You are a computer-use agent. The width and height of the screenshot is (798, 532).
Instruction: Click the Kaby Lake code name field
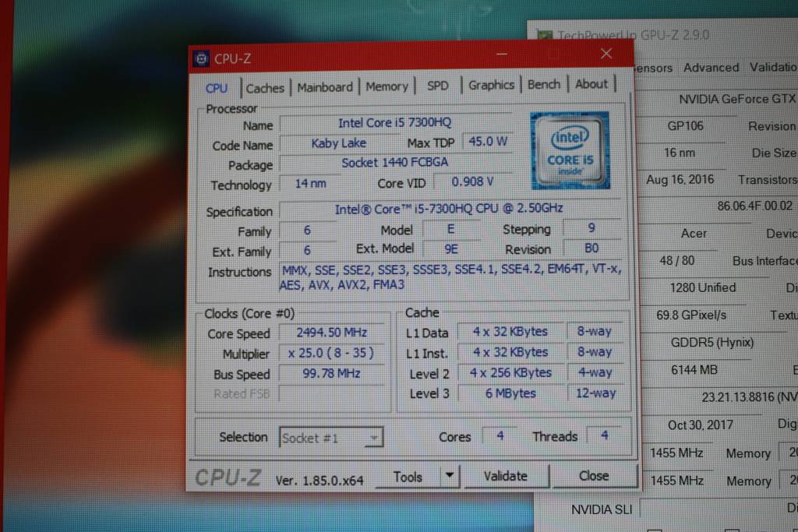(341, 143)
